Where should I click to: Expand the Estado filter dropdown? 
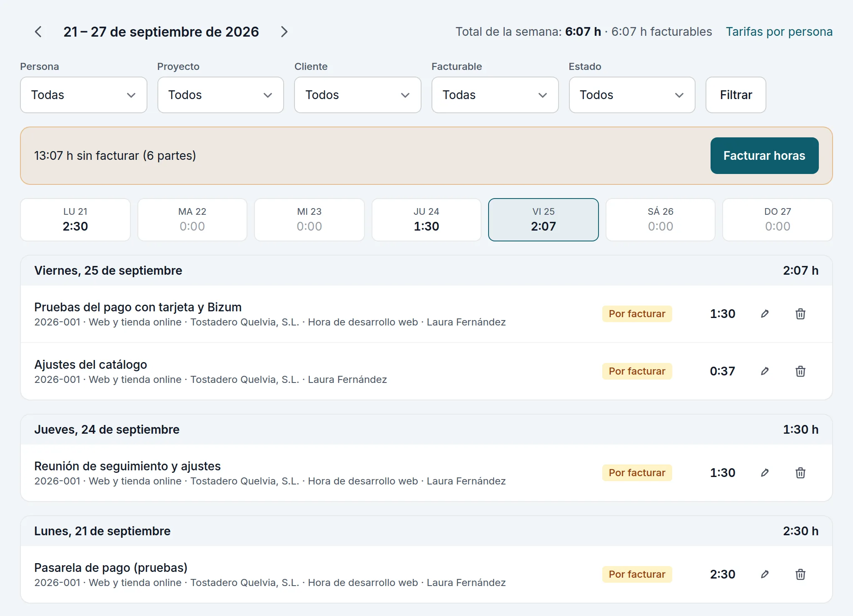point(632,95)
